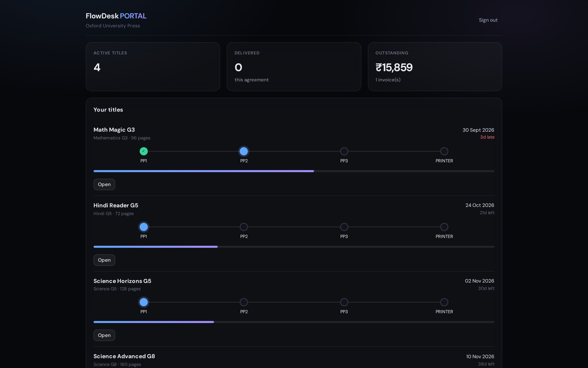
Task: Click the Math Magic G3 title name
Action: [x=114, y=130]
